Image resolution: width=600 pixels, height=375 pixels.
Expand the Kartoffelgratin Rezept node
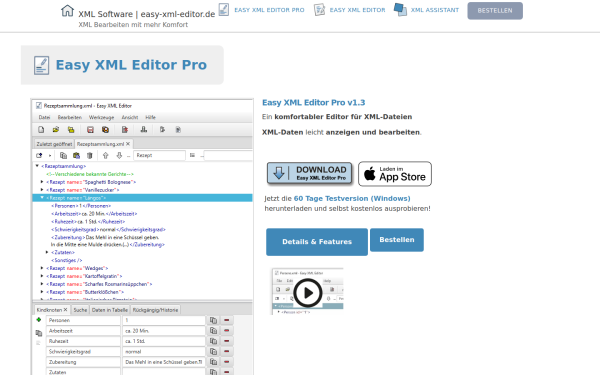(42, 276)
